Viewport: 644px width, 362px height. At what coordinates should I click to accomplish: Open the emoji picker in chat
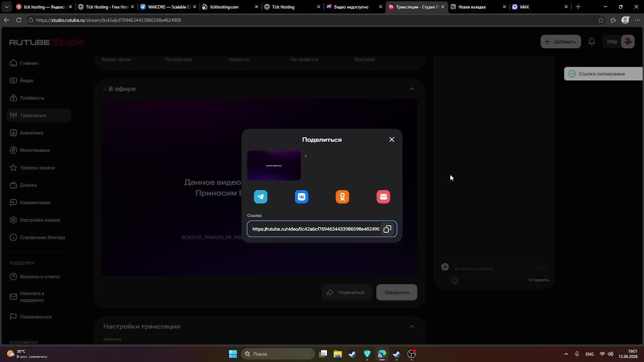pos(455,281)
